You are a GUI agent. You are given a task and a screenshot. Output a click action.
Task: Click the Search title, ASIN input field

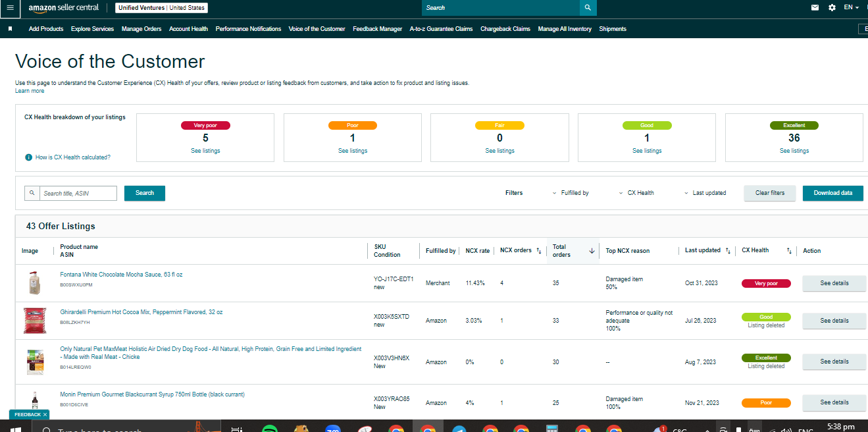click(x=78, y=193)
